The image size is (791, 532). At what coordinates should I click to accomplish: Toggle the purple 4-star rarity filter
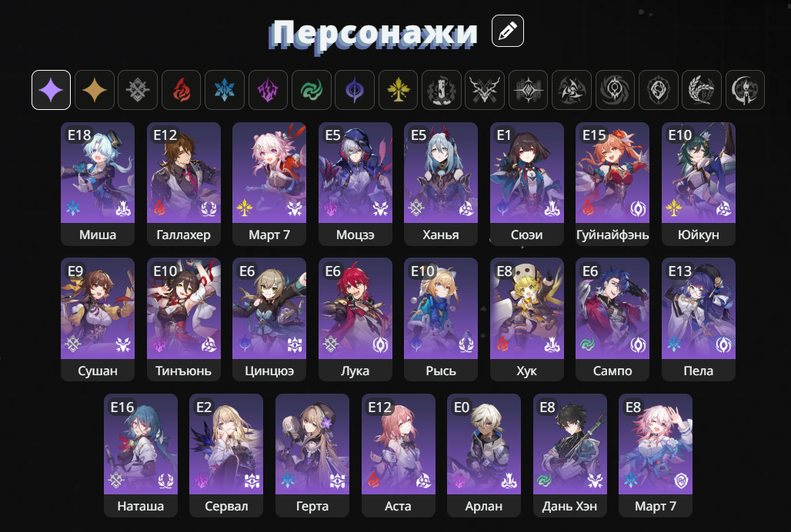[51, 90]
